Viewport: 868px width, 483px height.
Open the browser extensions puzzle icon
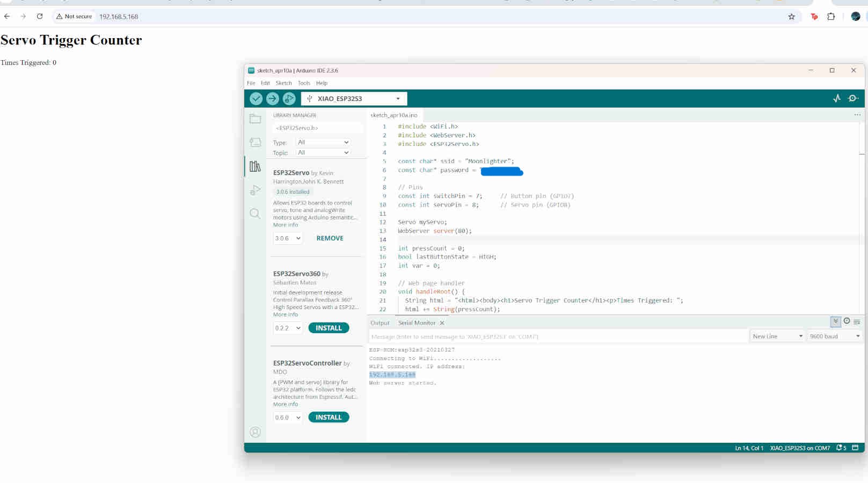tap(831, 17)
